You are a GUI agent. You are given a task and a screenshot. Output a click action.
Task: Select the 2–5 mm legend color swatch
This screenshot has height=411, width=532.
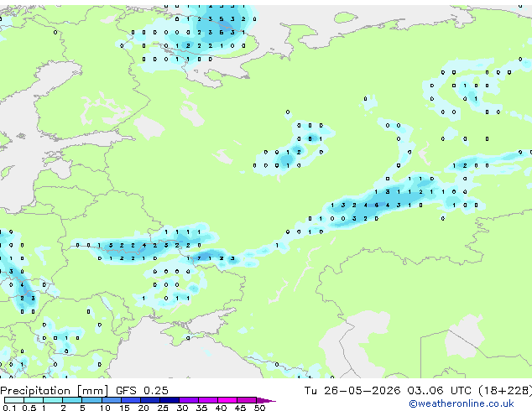72,400
